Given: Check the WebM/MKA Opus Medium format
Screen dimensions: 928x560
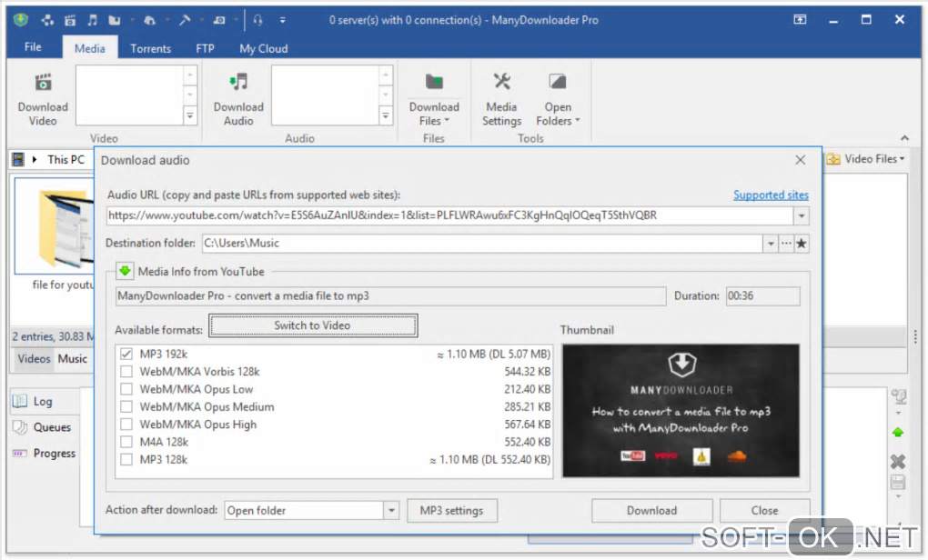Looking at the screenshot, I should click(126, 407).
